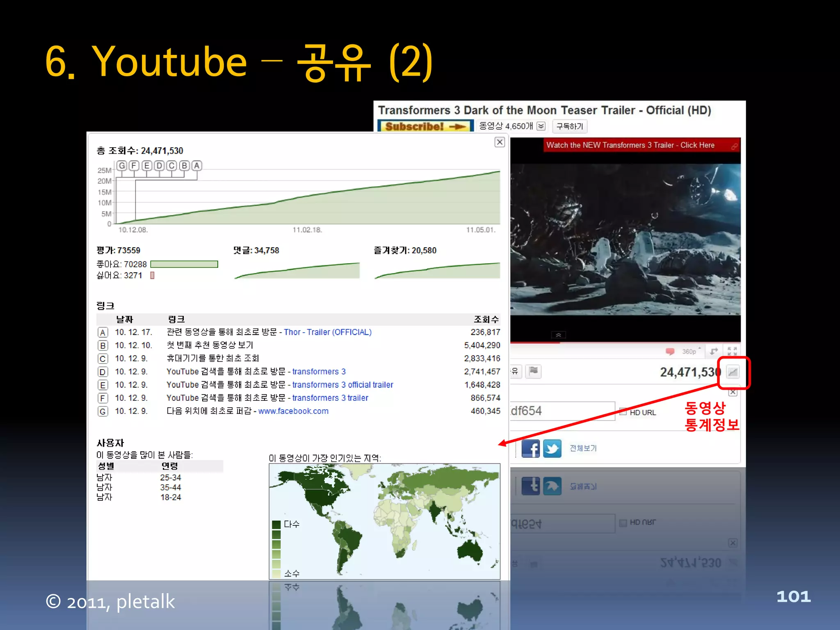Click the 구독하기 subscribe button
840x630 pixels.
coord(570,126)
